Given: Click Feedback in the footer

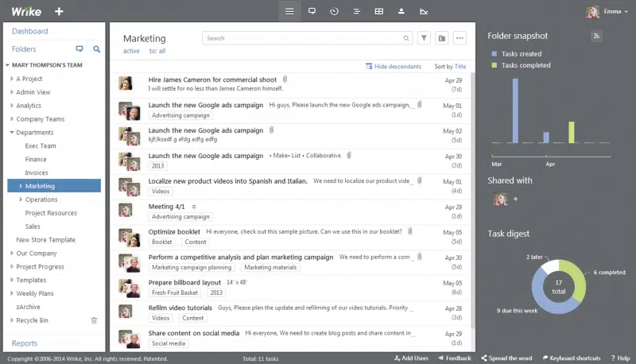Looking at the screenshot, I should pos(454,358).
